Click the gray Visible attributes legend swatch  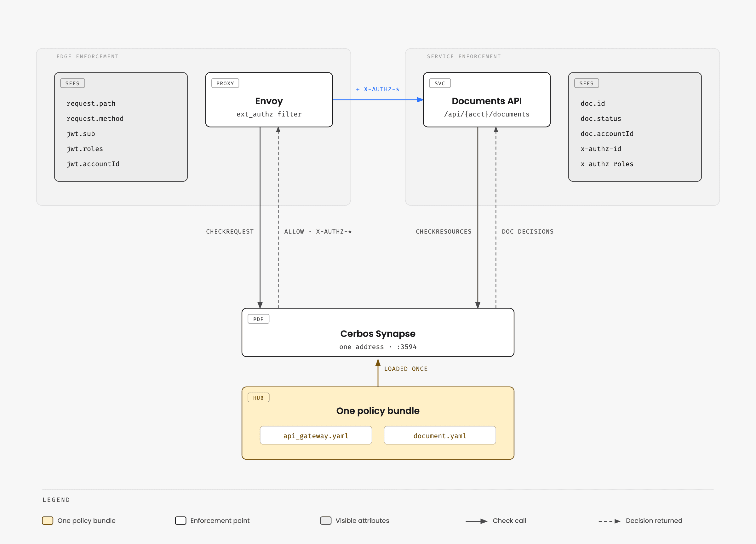(326, 521)
